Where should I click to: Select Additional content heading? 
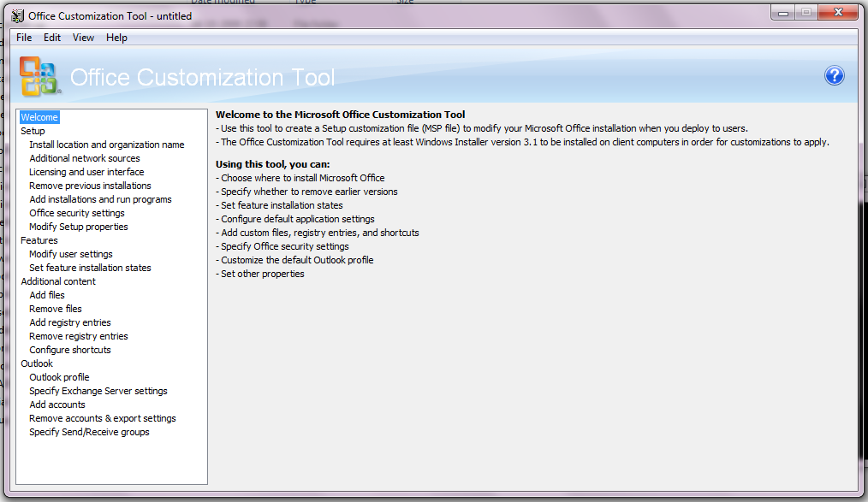[x=58, y=281]
